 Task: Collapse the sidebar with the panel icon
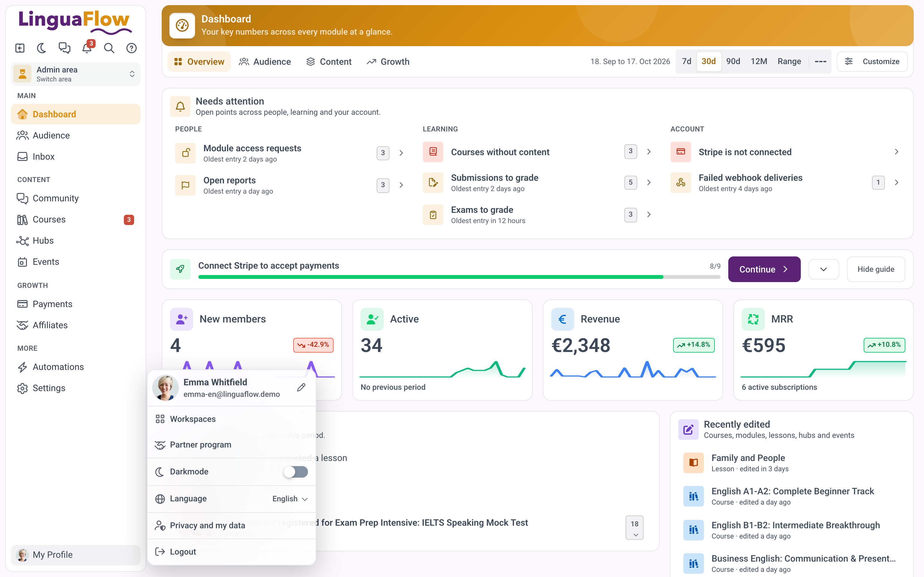point(20,48)
